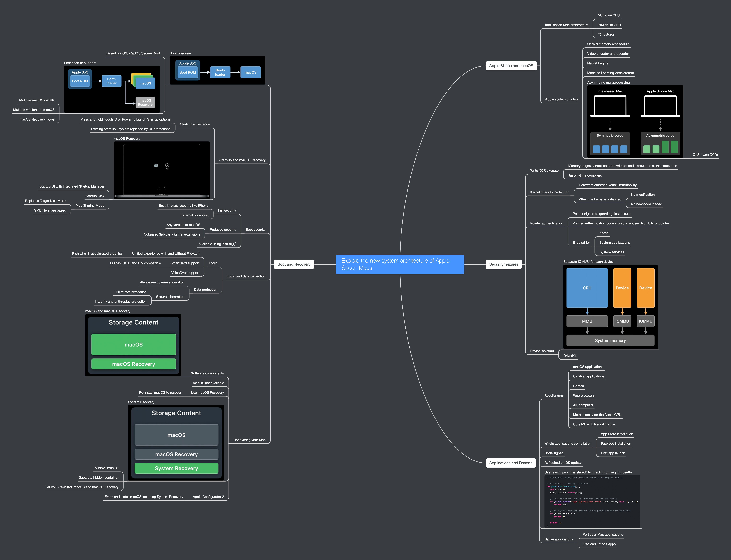Select the Boot and Recovery node
This screenshot has width=731, height=560.
tap(294, 264)
